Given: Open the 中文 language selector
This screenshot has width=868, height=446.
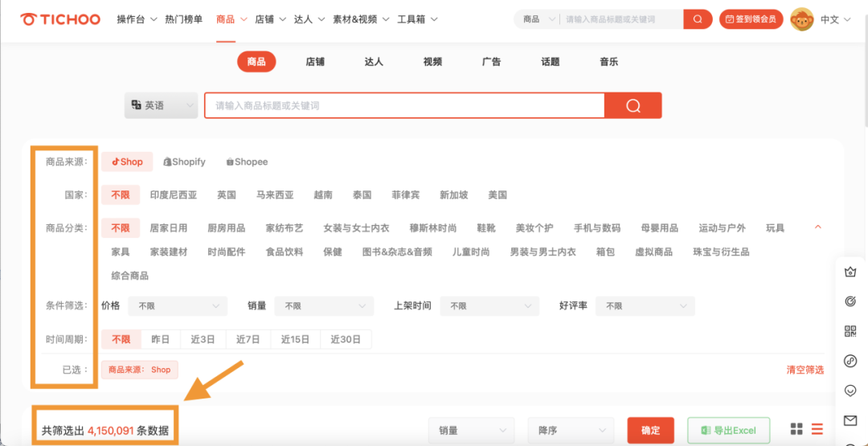Looking at the screenshot, I should [835, 19].
